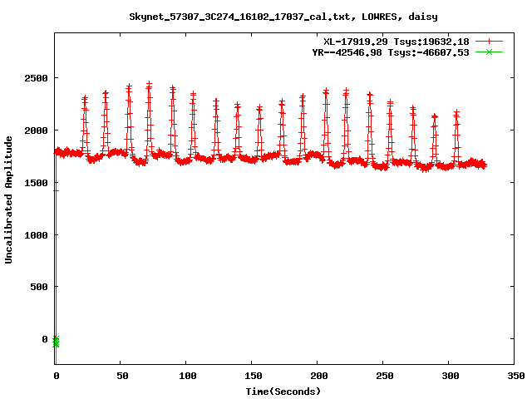
Task: Click the 150 x-axis tick label
Action: pyautogui.click(x=253, y=376)
